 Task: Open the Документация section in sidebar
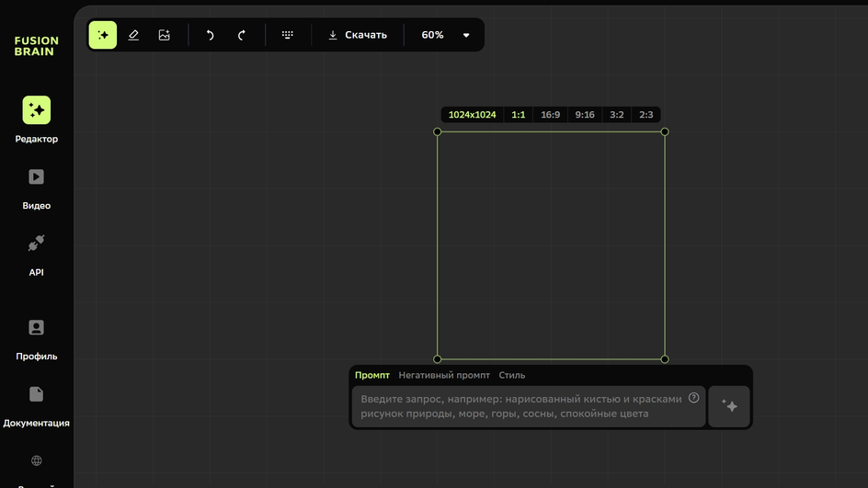coord(37,406)
